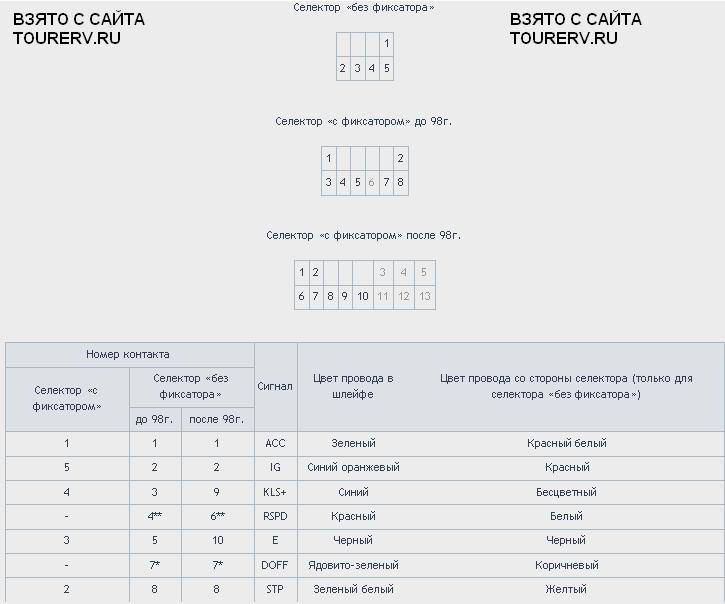Select the grayed pin 6 in middle diagram
Screen dimensions: 725x604
coord(371,182)
